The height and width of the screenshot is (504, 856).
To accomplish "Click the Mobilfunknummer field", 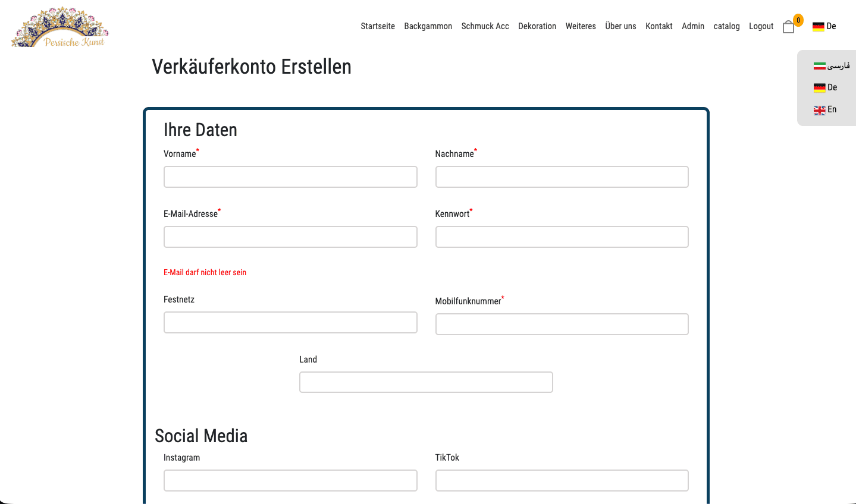I will tap(562, 325).
